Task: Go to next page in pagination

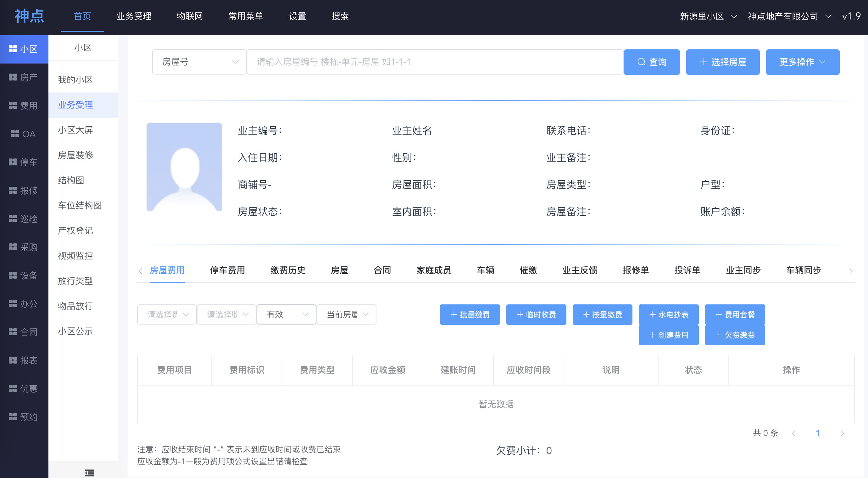Action: (x=842, y=434)
